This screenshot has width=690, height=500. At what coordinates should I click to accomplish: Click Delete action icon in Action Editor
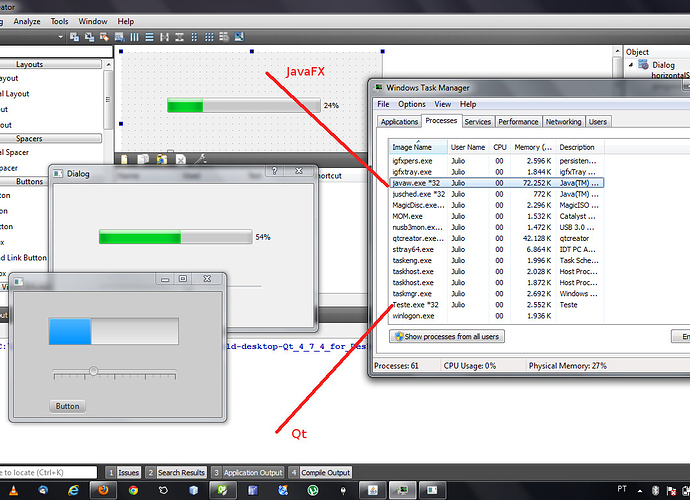coord(181,159)
